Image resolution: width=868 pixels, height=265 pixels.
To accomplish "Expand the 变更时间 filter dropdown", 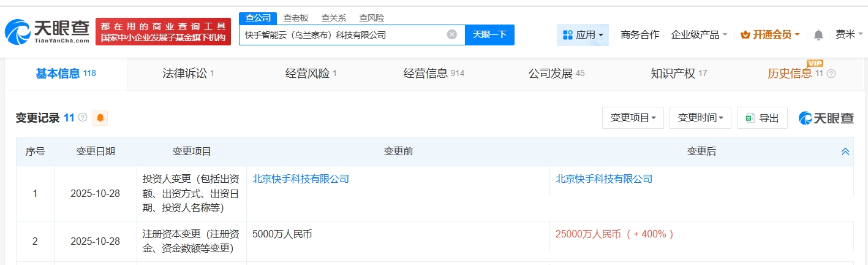I will click(x=700, y=118).
